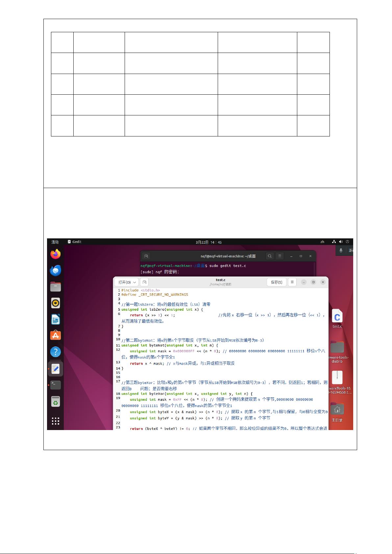
Task: Click the volume icon in top bar
Action: [341, 242]
